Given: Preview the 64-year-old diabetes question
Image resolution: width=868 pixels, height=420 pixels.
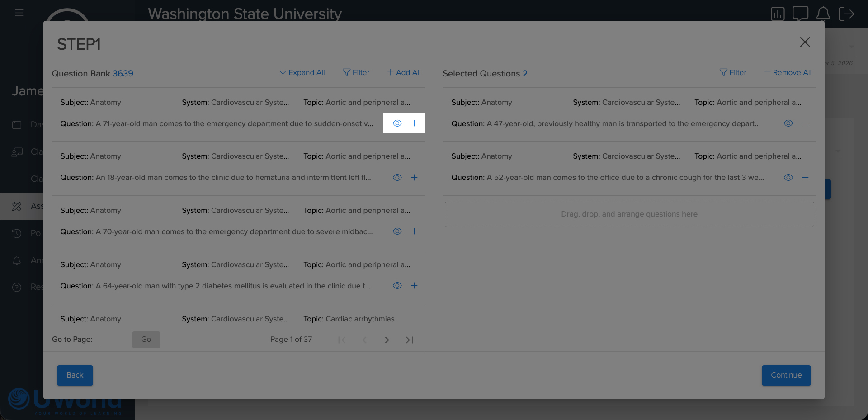Looking at the screenshot, I should coord(397,286).
